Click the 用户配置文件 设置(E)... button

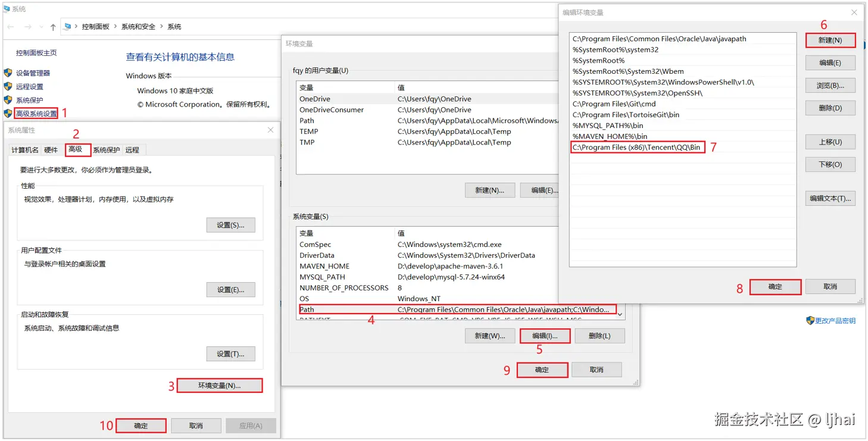click(x=230, y=290)
